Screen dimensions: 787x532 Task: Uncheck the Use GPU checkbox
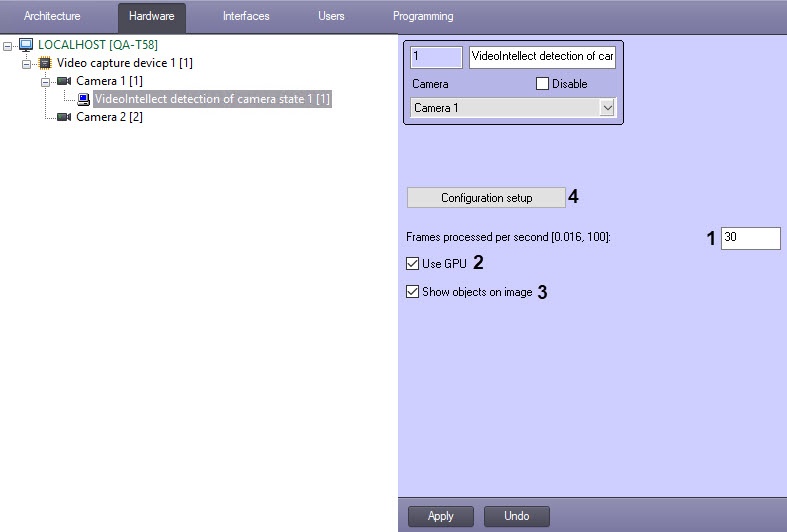pos(412,263)
